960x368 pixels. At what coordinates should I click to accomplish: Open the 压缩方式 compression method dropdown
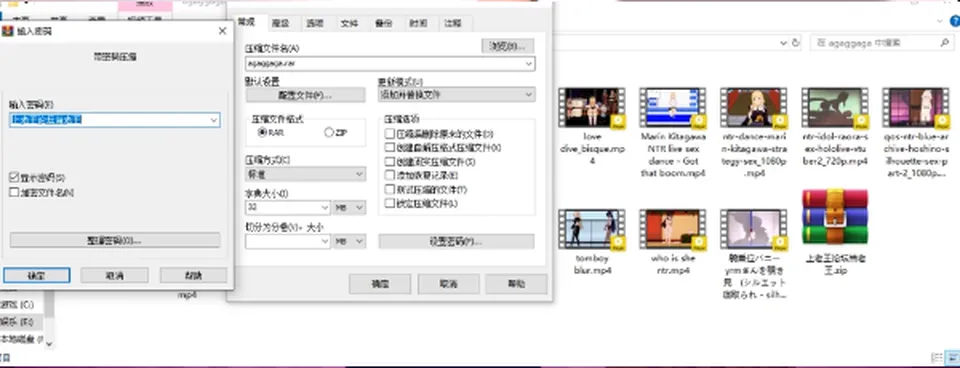click(x=306, y=174)
